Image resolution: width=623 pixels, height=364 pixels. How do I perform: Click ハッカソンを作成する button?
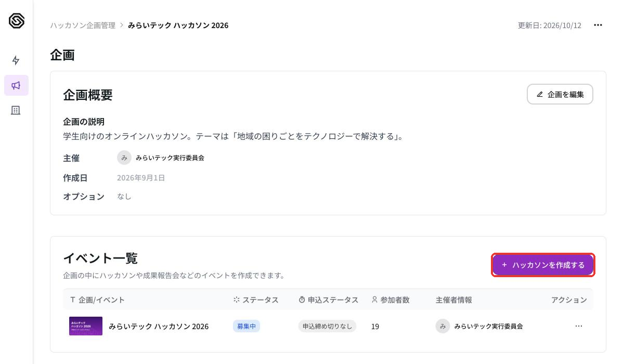[x=543, y=265]
